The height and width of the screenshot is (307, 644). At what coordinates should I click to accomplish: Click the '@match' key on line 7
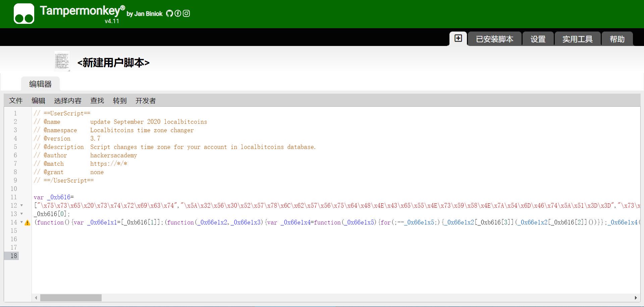[54, 164]
